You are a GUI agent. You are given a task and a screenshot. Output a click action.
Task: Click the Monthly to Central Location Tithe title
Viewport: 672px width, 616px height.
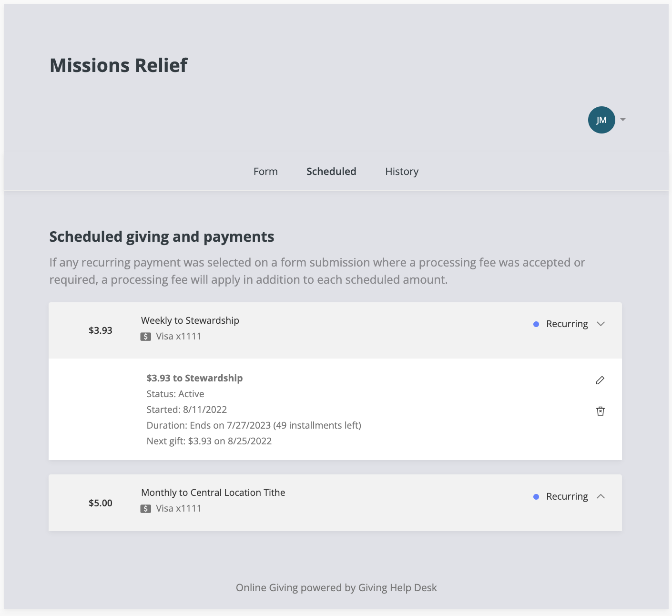213,493
